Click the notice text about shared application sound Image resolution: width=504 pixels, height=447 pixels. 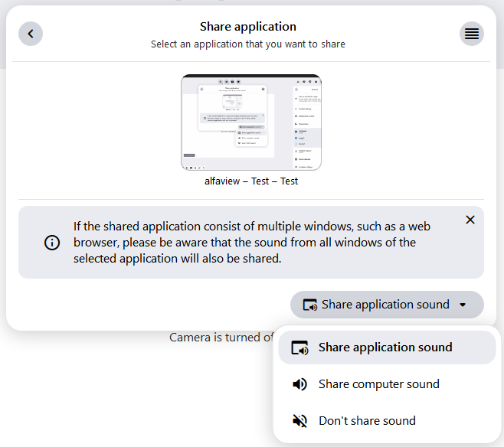(x=245, y=243)
